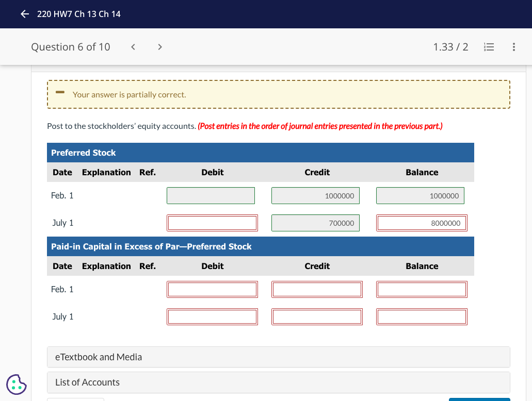
Task: Click the partial-credit dash icon in banner
Action: coord(59,93)
